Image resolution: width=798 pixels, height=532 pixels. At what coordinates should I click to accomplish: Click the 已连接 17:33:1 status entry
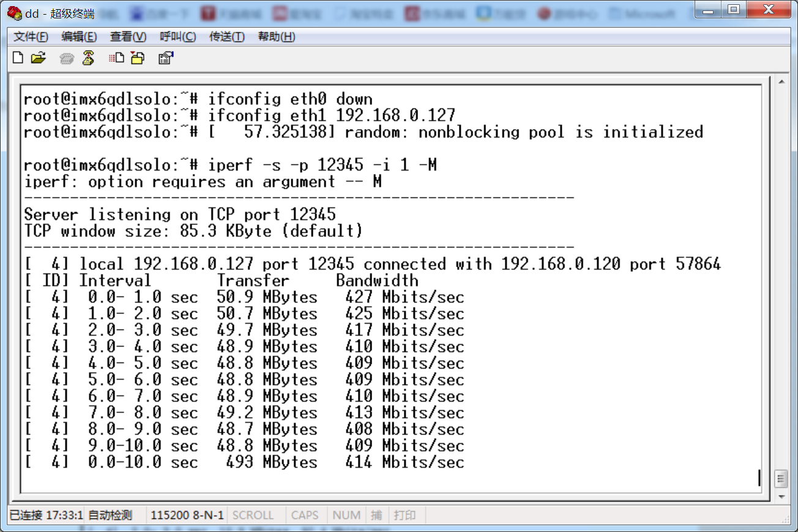click(46, 515)
